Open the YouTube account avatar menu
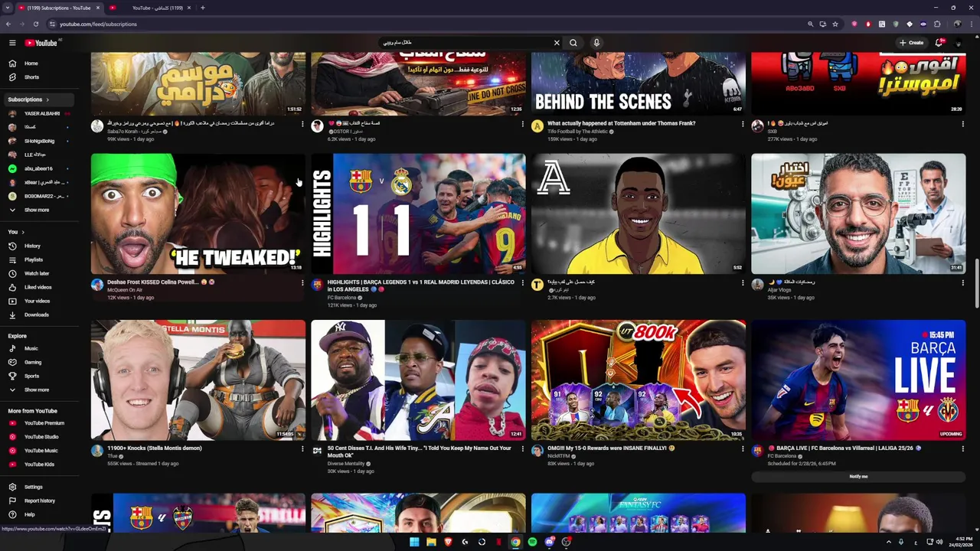 959,43
